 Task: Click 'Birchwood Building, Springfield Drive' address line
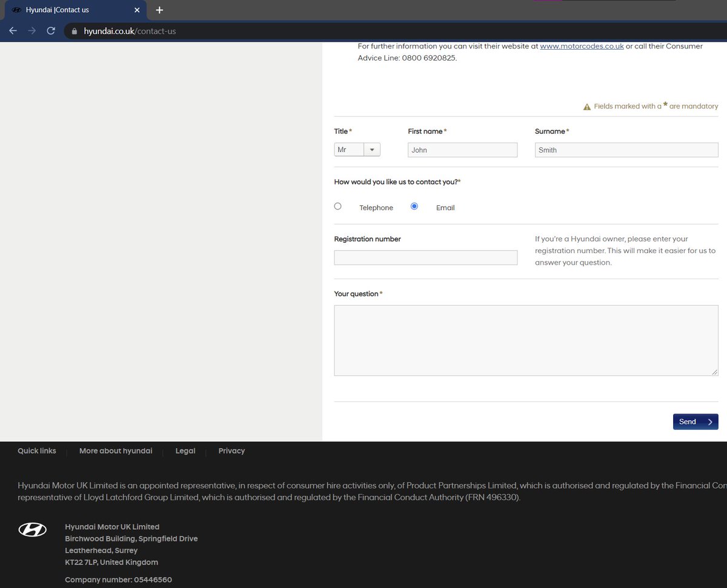pyautogui.click(x=131, y=538)
